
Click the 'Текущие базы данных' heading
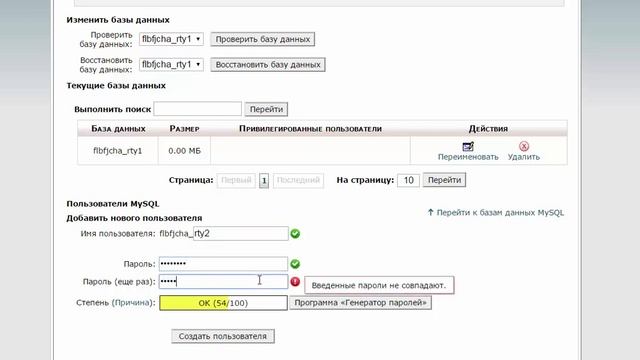(x=116, y=86)
